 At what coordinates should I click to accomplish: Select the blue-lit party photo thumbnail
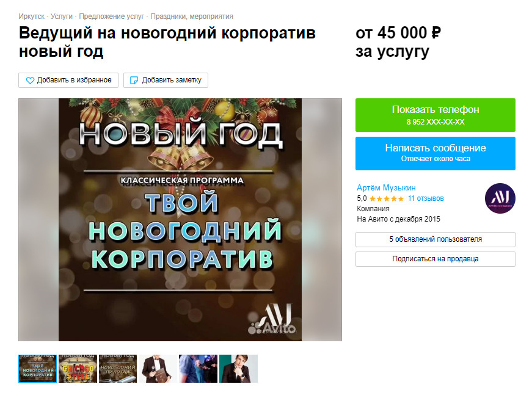[x=198, y=369]
